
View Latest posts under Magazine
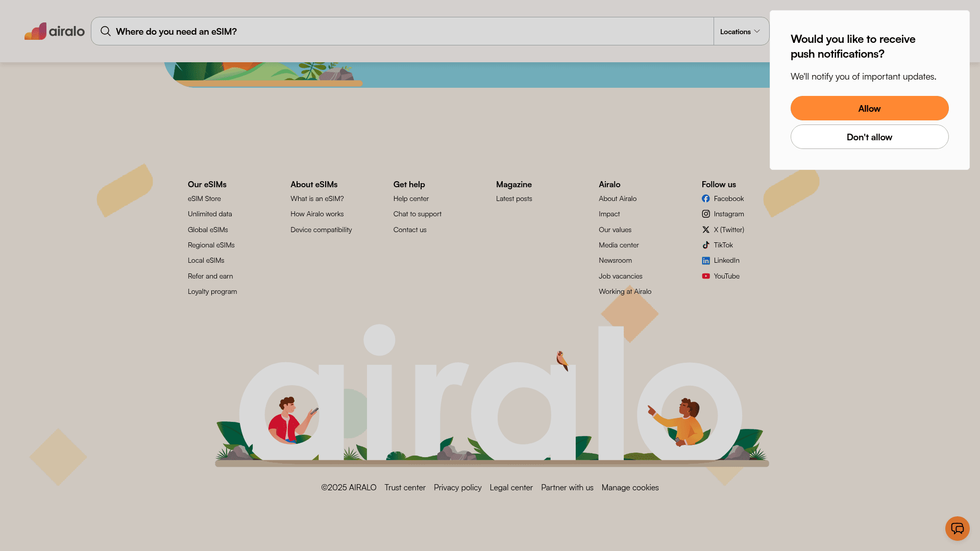click(514, 198)
